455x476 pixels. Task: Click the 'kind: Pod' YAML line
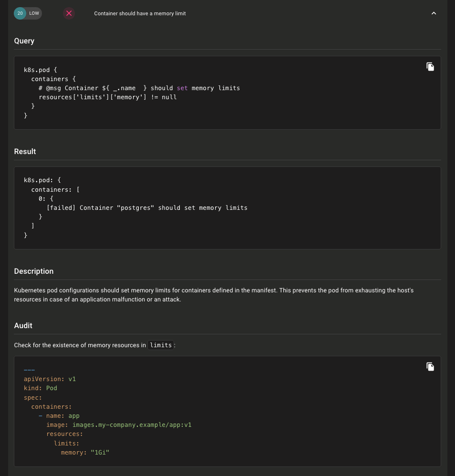tap(41, 388)
